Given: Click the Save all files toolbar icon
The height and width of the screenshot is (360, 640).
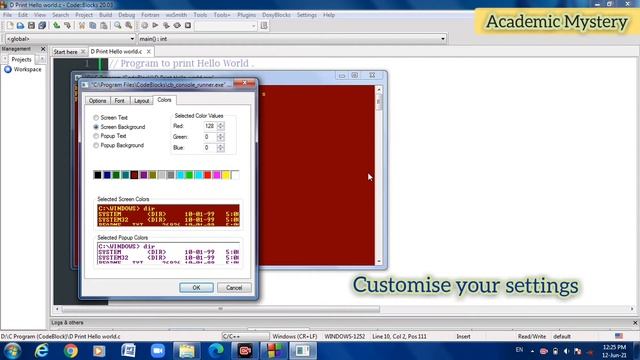Looking at the screenshot, I should (x=42, y=26).
